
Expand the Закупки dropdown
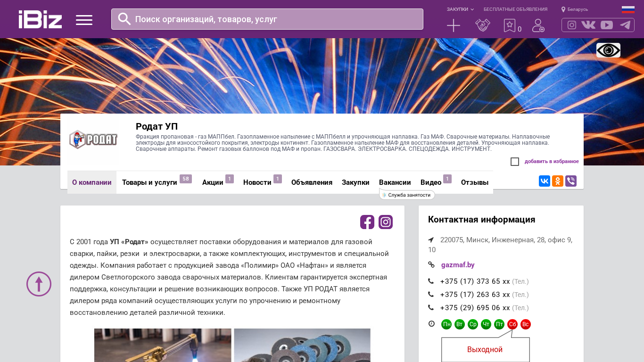(x=460, y=9)
